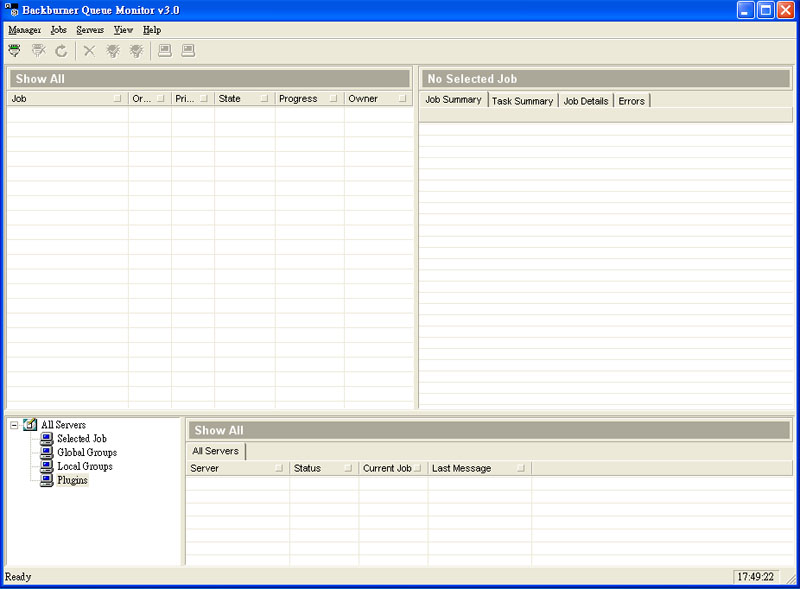Click the All Servers root icon in tree
800x589 pixels.
click(30, 424)
